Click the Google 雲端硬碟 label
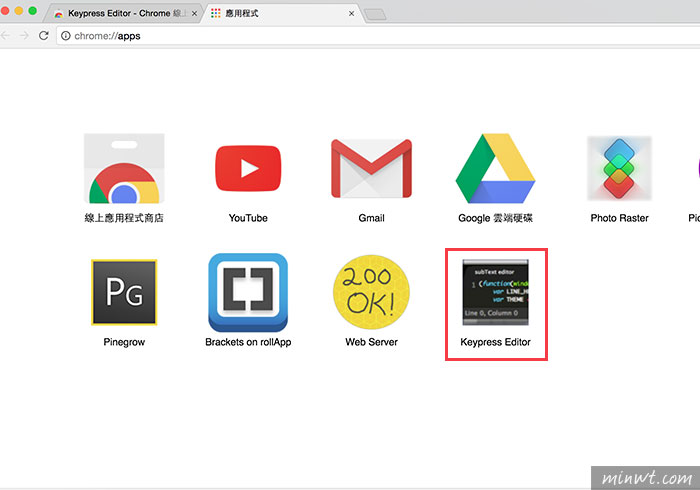 pos(495,218)
